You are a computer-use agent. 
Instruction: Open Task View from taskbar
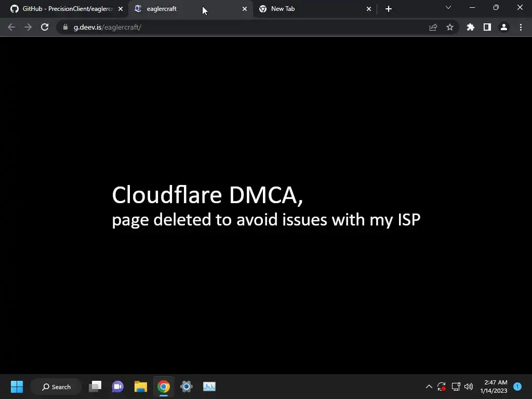(95, 387)
